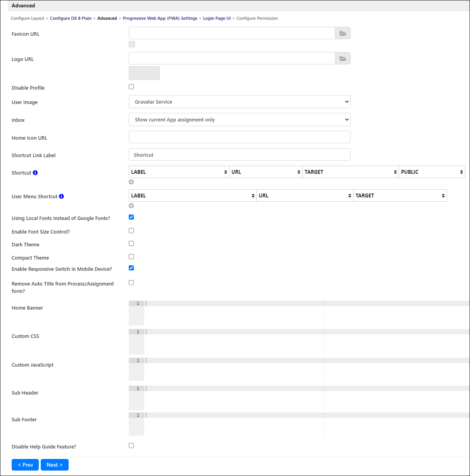Screen dimensions: 470x476
Task: Sort Shortcut table by PUBLIC column
Action: (432, 172)
